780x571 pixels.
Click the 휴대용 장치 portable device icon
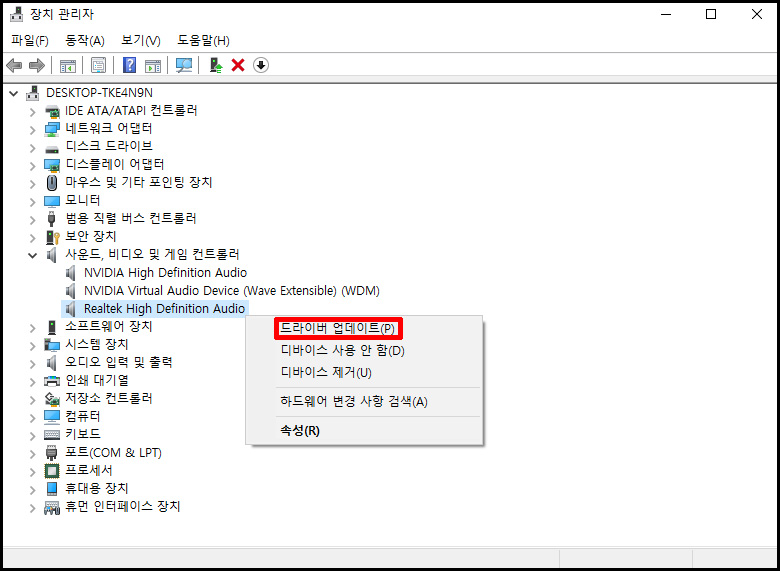tap(52, 488)
